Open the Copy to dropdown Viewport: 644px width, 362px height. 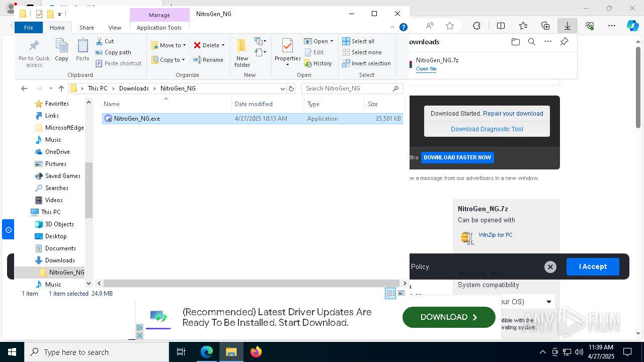[x=169, y=60]
